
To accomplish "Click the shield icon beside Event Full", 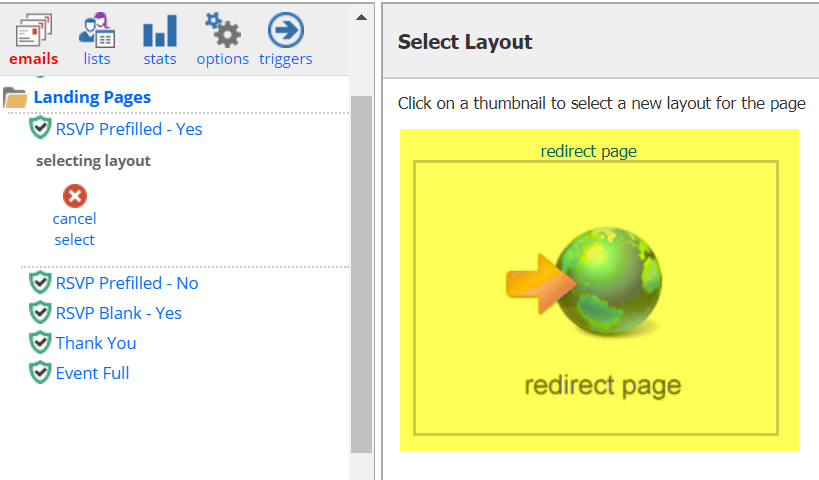I will click(x=40, y=372).
